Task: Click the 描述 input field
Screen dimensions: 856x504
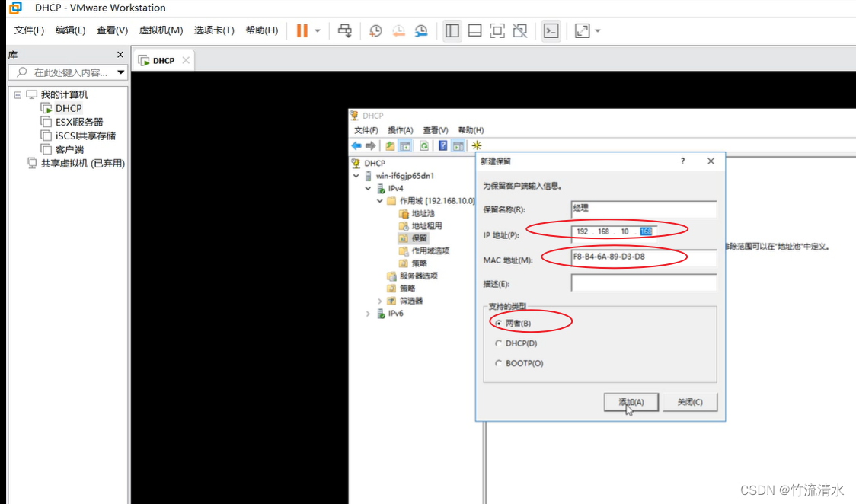Action: tap(644, 282)
